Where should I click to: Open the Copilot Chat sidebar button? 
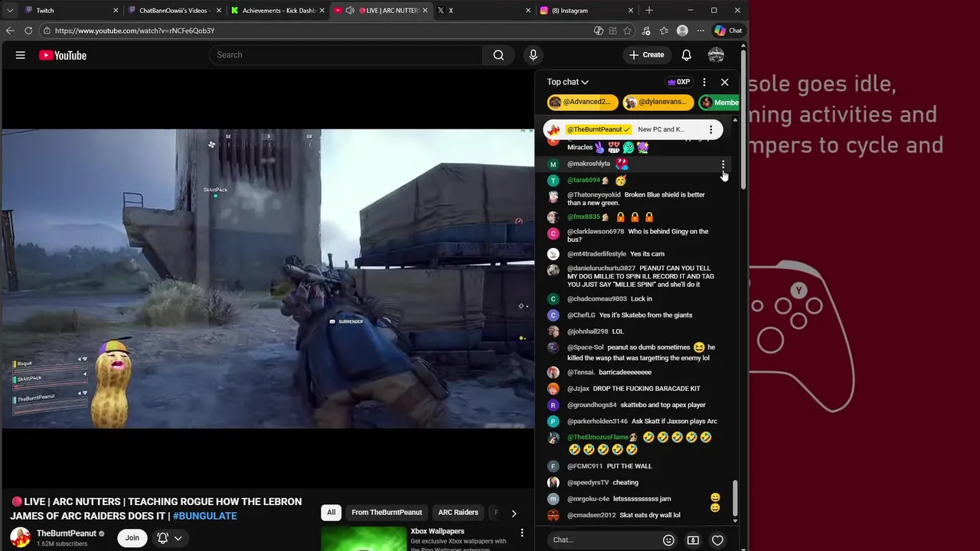point(728,31)
